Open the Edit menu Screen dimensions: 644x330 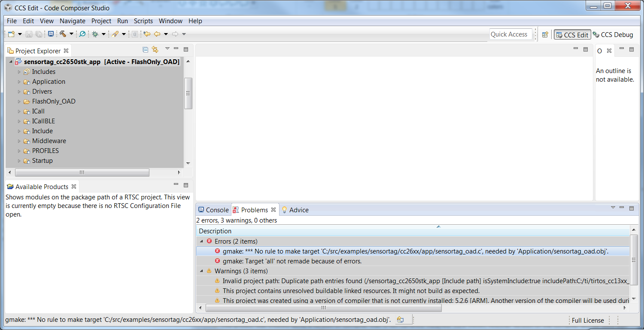(x=28, y=21)
